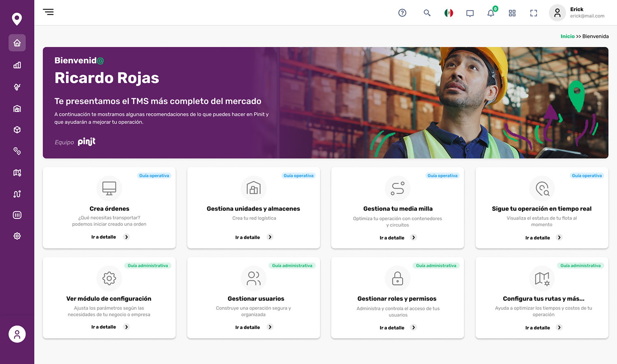Open the search magnifier in top bar

coord(427,13)
